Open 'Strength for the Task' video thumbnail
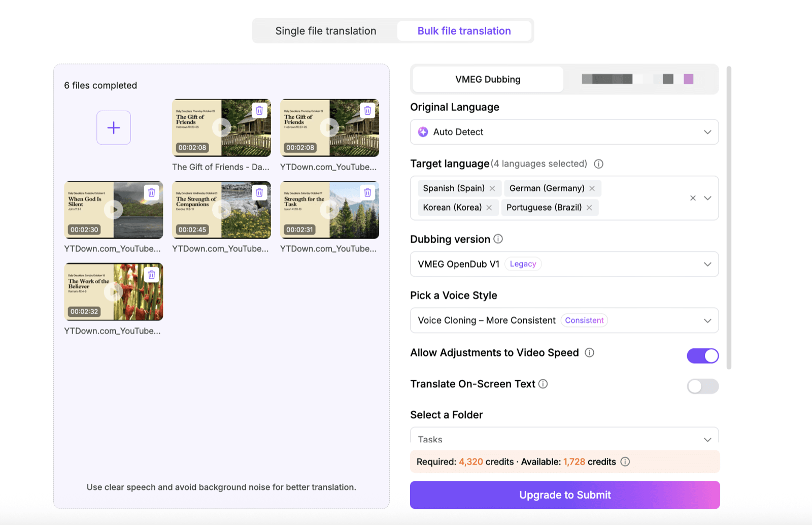This screenshot has height=525, width=812. 330,210
